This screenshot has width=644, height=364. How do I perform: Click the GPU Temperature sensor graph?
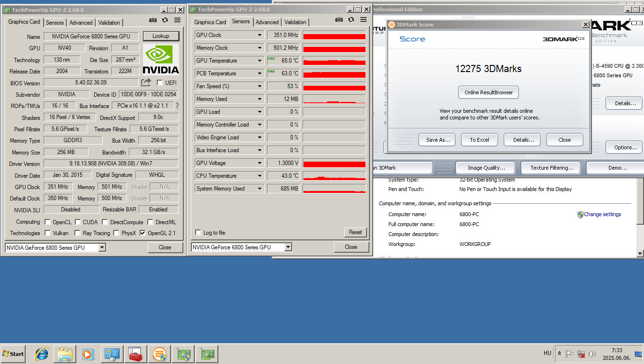(334, 61)
